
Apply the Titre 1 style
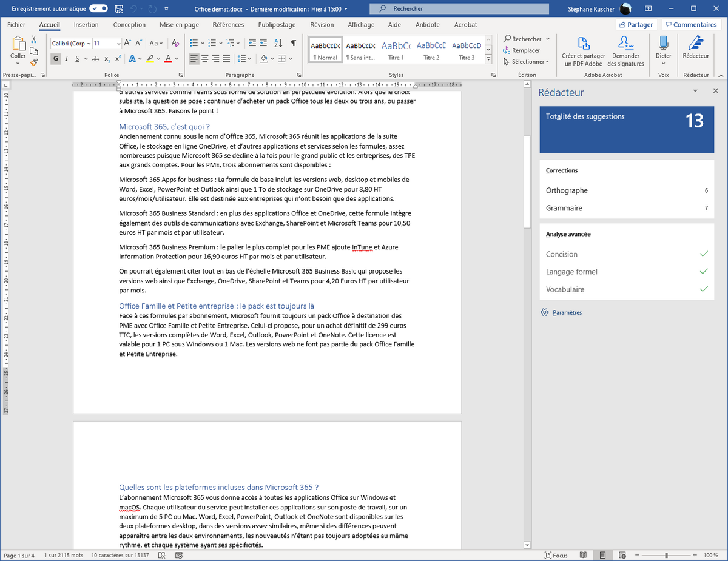pyautogui.click(x=396, y=50)
